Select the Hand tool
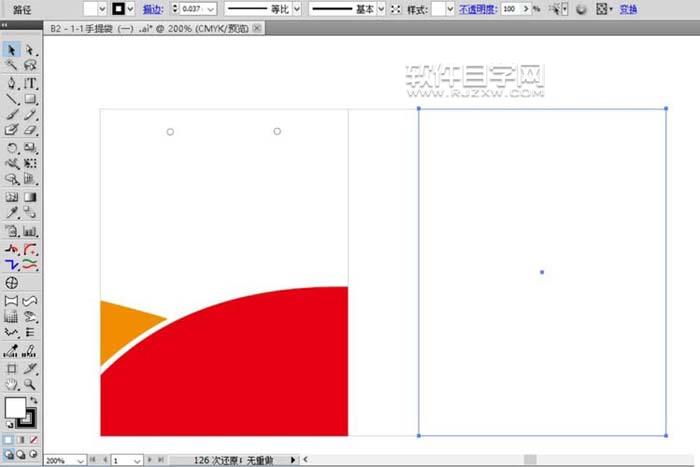The image size is (700, 467). point(11,384)
